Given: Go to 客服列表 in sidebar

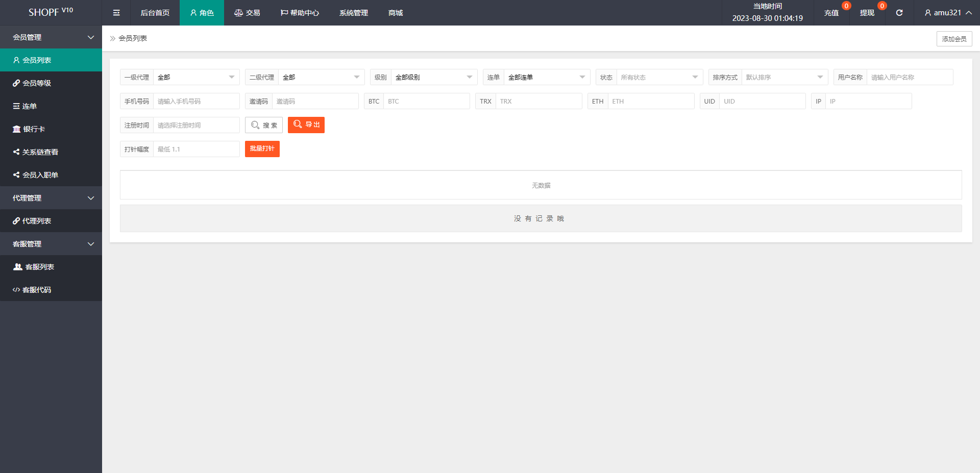Looking at the screenshot, I should click(39, 267).
